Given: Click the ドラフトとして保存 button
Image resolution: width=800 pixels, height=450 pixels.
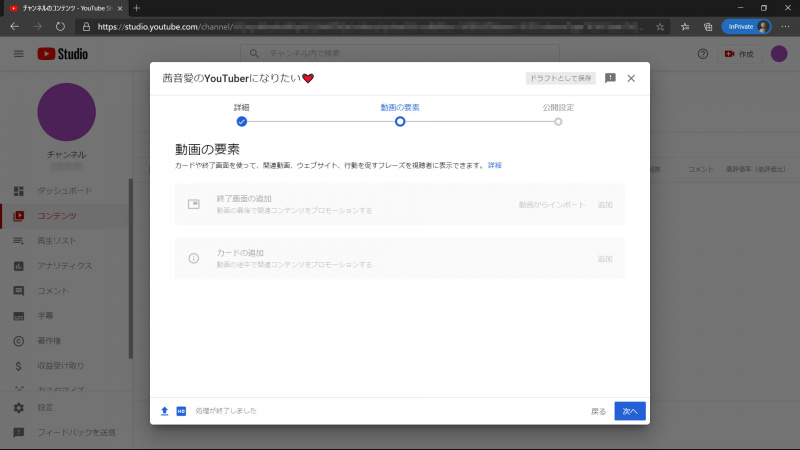Looking at the screenshot, I should pos(560,78).
